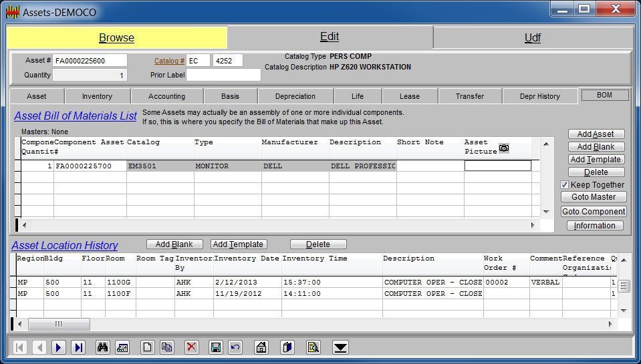Open the report preview icon
This screenshot has width=641, height=364.
(313, 347)
